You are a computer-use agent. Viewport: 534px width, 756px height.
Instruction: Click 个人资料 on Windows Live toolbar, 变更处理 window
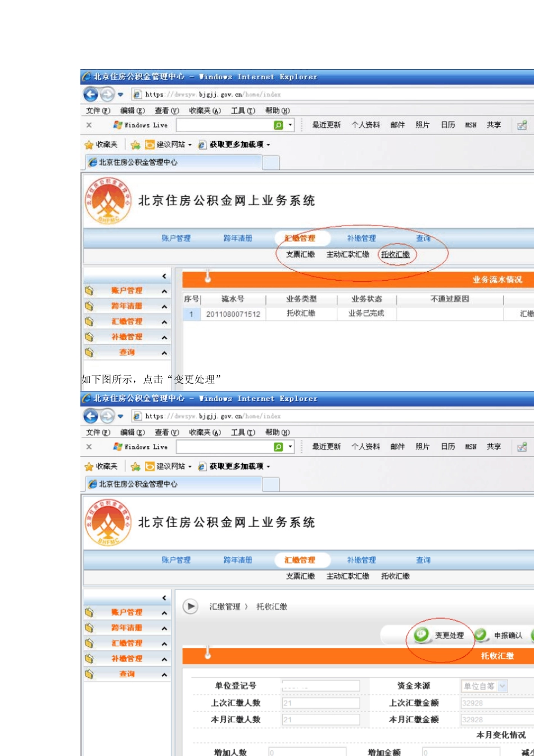click(365, 447)
